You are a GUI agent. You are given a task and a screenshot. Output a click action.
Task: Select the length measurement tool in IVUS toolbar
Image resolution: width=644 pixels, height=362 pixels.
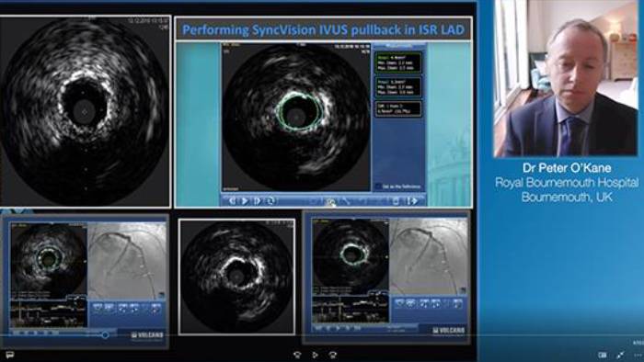click(x=346, y=201)
